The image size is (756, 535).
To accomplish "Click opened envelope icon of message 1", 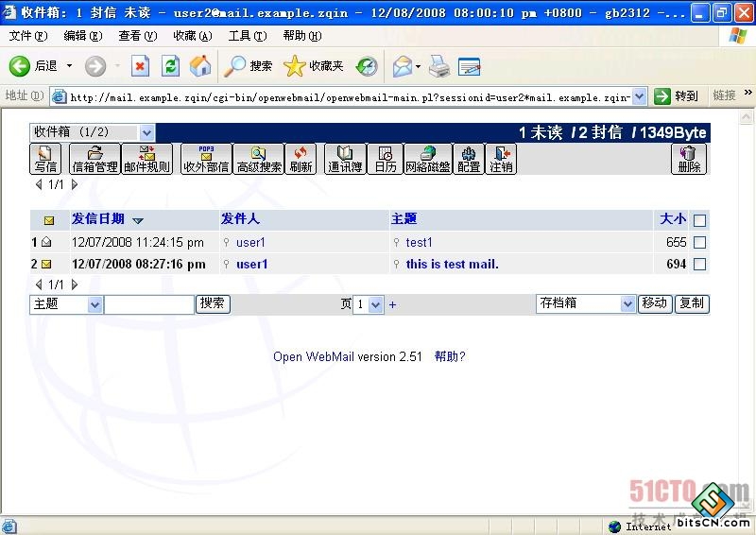I will click(x=46, y=242).
